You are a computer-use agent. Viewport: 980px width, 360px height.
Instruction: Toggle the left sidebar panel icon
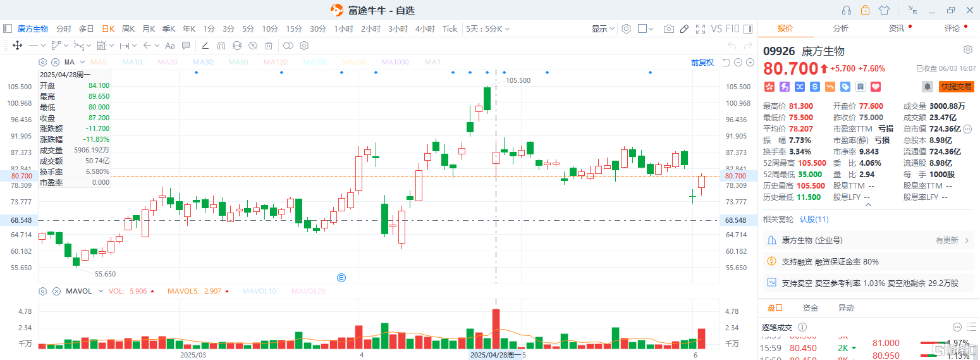tap(8, 28)
